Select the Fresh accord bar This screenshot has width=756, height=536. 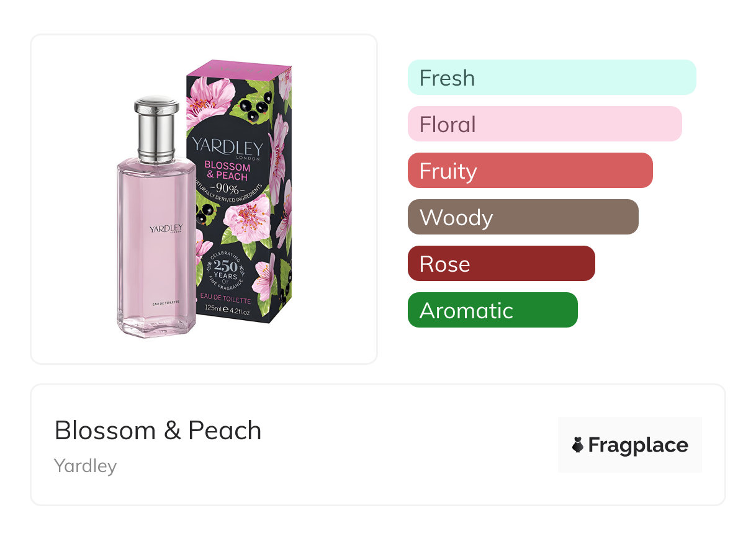pos(552,78)
